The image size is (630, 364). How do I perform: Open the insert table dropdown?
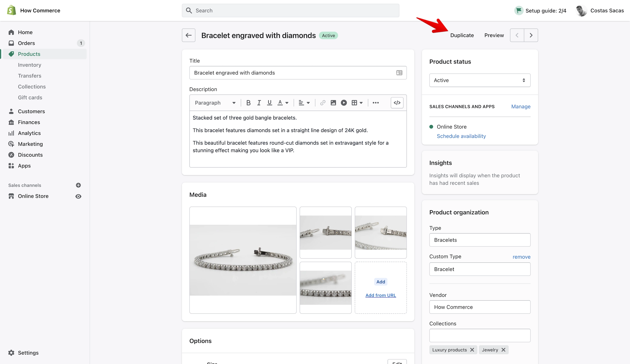pyautogui.click(x=357, y=103)
